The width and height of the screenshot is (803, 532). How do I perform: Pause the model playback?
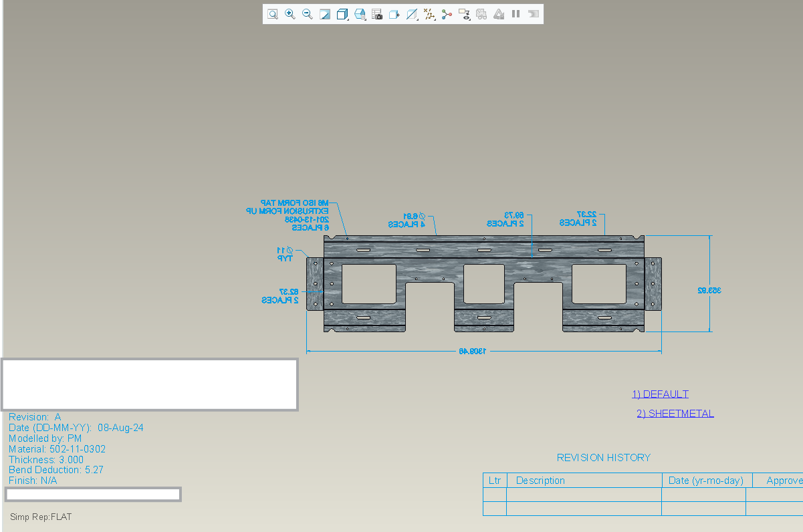[516, 13]
